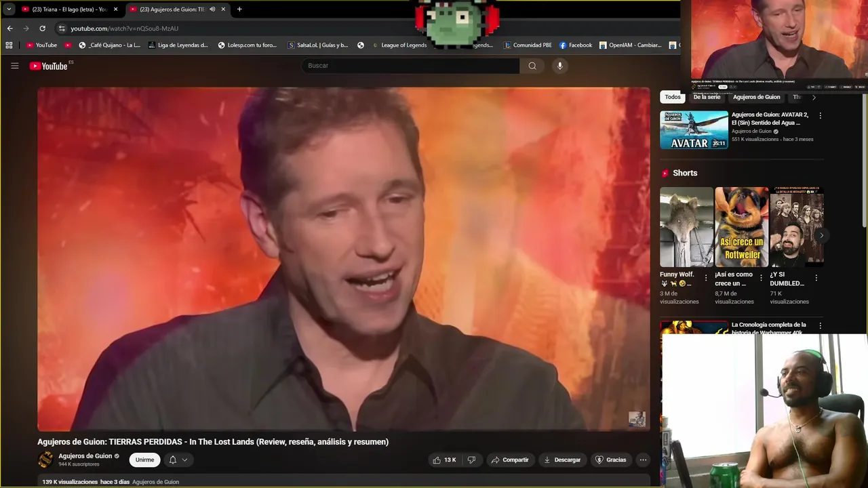Viewport: 868px width, 488px height.
Task: Select the Todos filter chip
Action: click(673, 97)
